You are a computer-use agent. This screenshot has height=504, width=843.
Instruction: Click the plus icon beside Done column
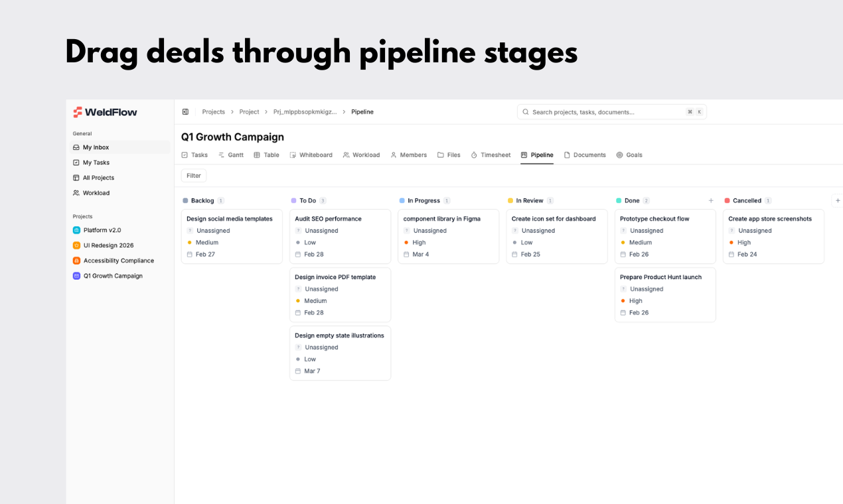click(711, 200)
